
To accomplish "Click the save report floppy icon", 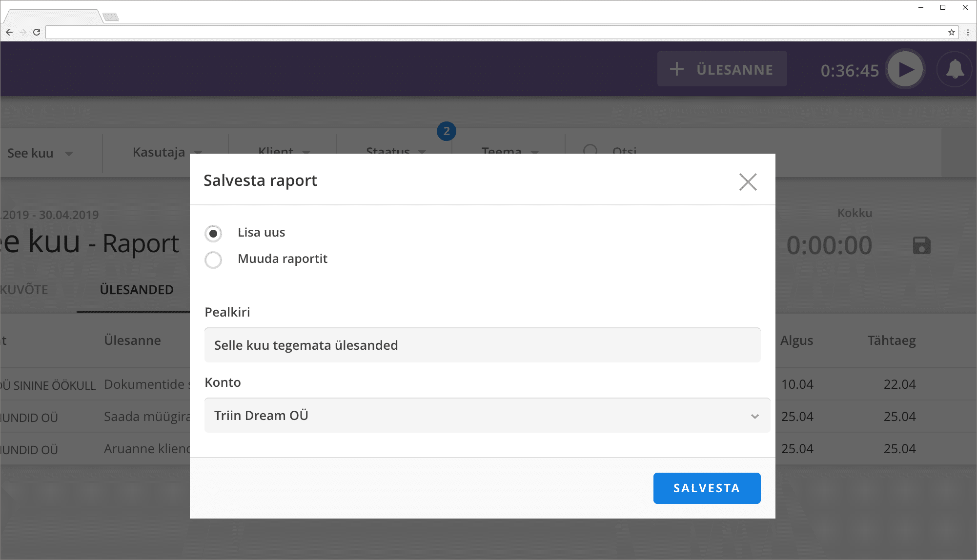I will (921, 245).
